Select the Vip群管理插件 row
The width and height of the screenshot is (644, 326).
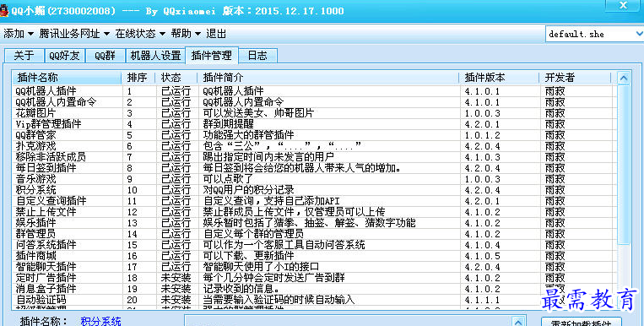314,124
